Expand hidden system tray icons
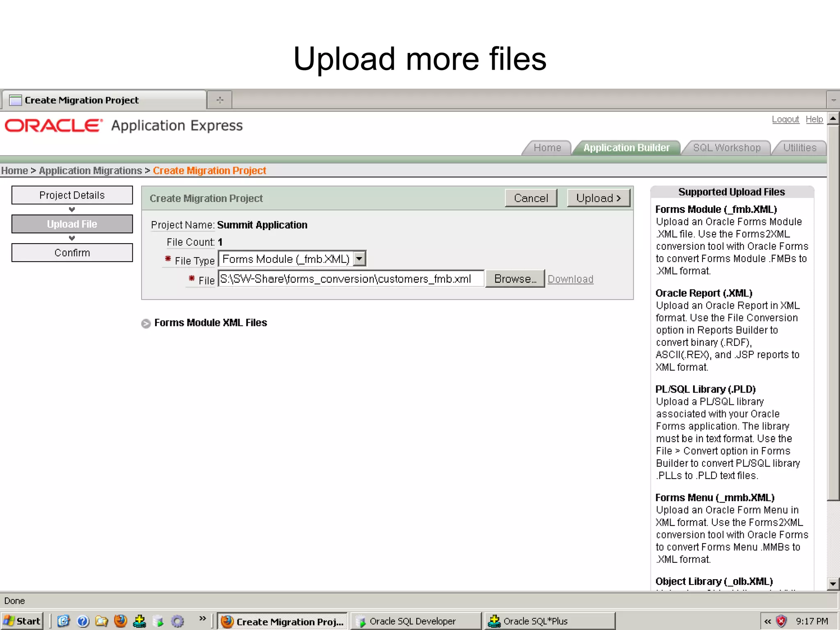Image resolution: width=840 pixels, height=630 pixels. [767, 621]
